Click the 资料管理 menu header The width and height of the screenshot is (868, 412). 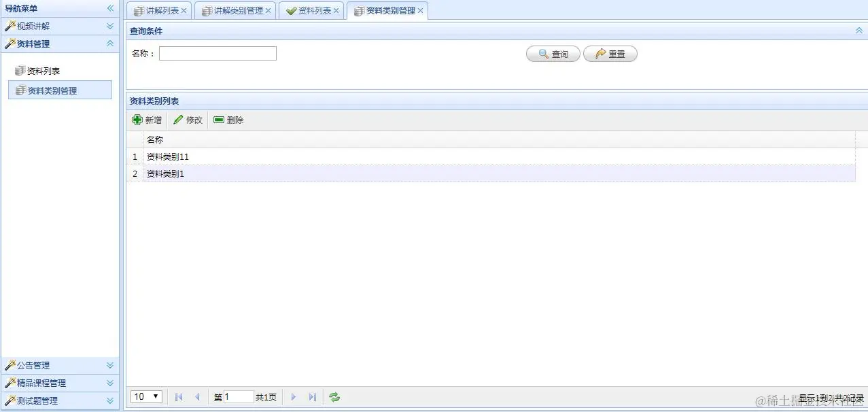pyautogui.click(x=60, y=44)
